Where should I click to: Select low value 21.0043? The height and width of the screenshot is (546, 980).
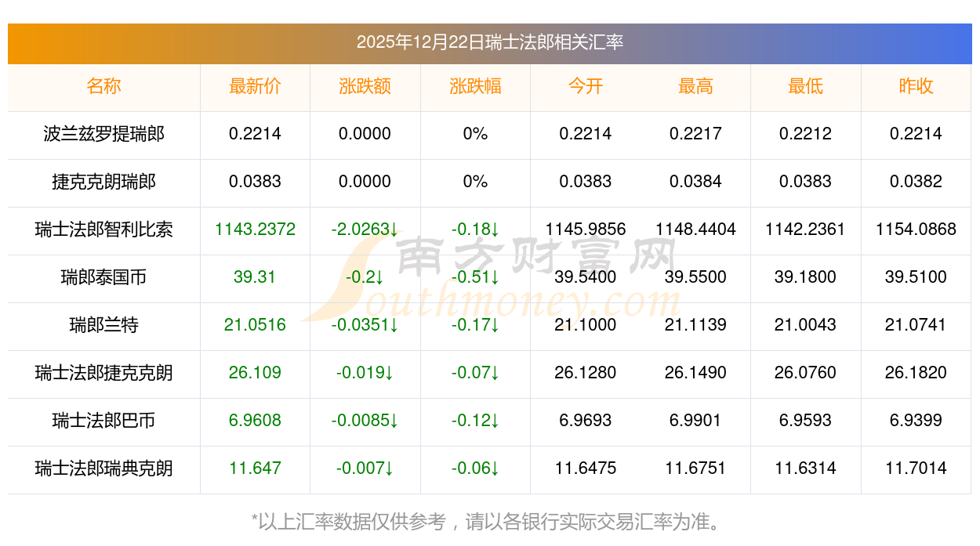[x=806, y=325]
